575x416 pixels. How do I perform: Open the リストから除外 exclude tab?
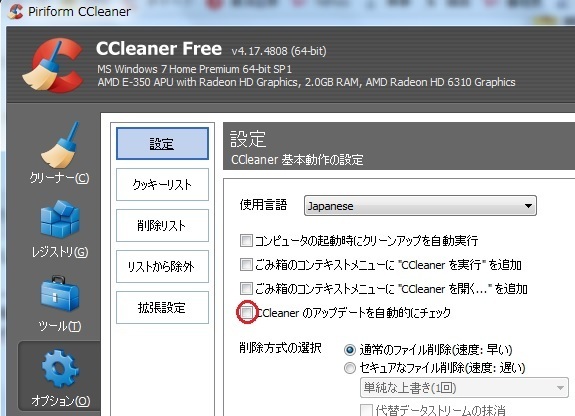[x=162, y=267]
